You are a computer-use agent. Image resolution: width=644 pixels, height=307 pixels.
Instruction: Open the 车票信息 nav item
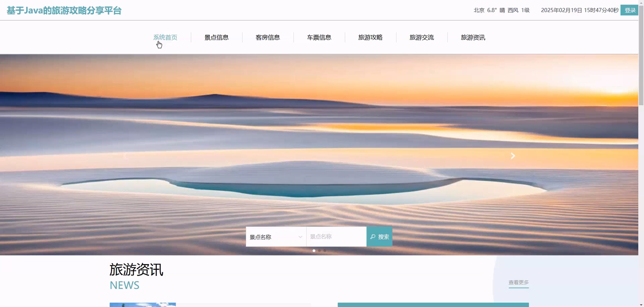tap(319, 37)
